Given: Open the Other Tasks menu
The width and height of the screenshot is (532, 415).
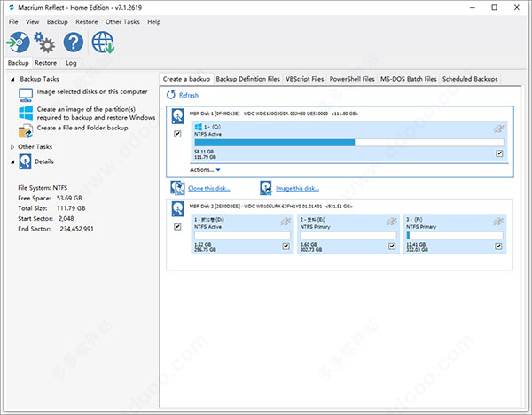Looking at the screenshot, I should coord(122,21).
